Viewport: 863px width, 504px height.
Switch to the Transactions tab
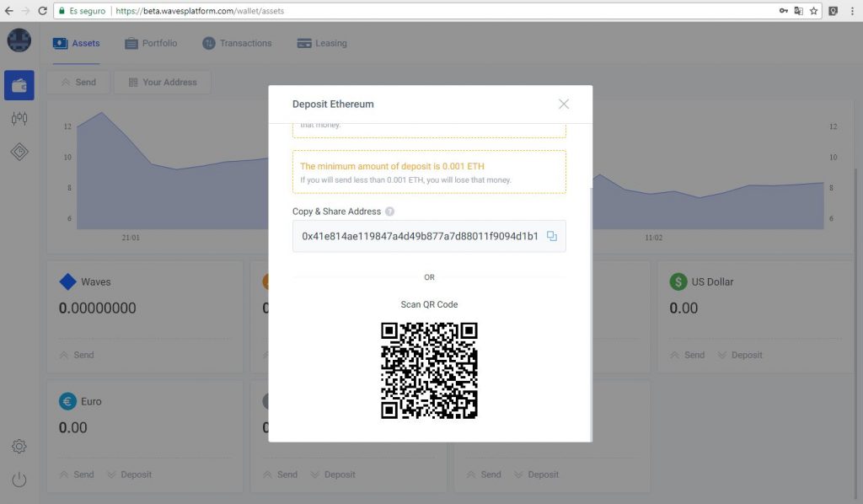click(x=237, y=44)
